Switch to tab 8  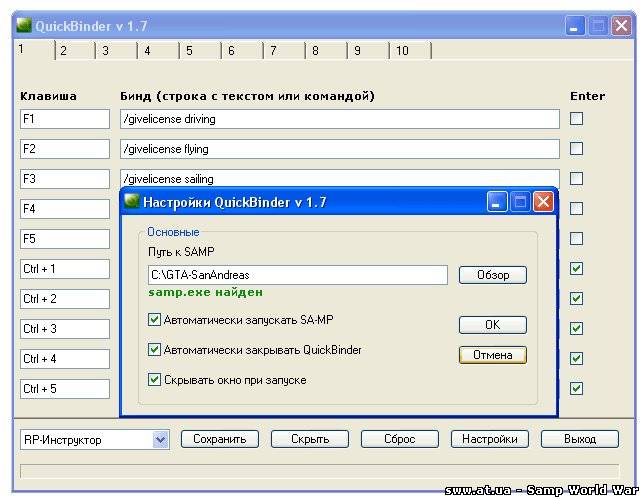(326, 51)
